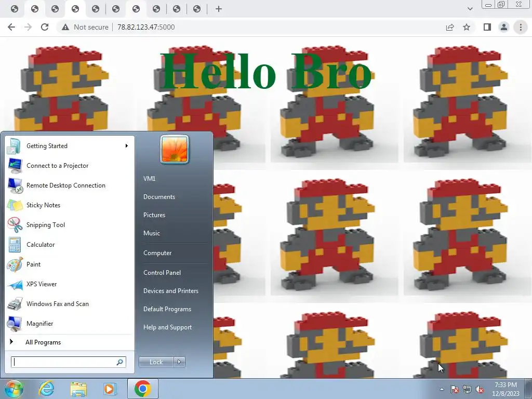Open Chrome profile avatar
The width and height of the screenshot is (532, 399).
(x=504, y=27)
